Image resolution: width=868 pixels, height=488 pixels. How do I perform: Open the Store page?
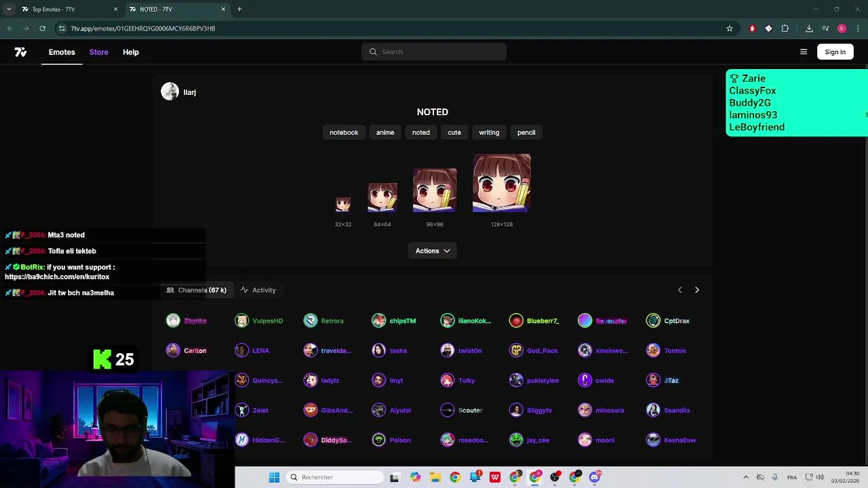click(99, 52)
